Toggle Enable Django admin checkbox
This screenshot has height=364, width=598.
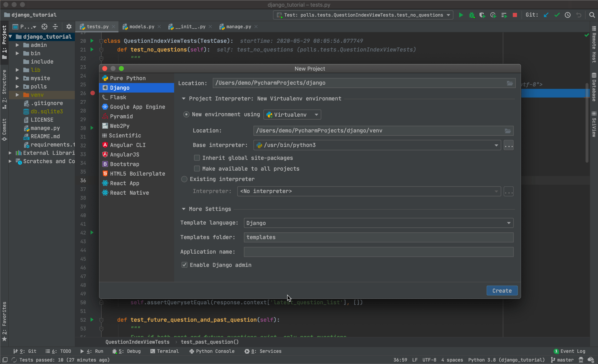(184, 264)
